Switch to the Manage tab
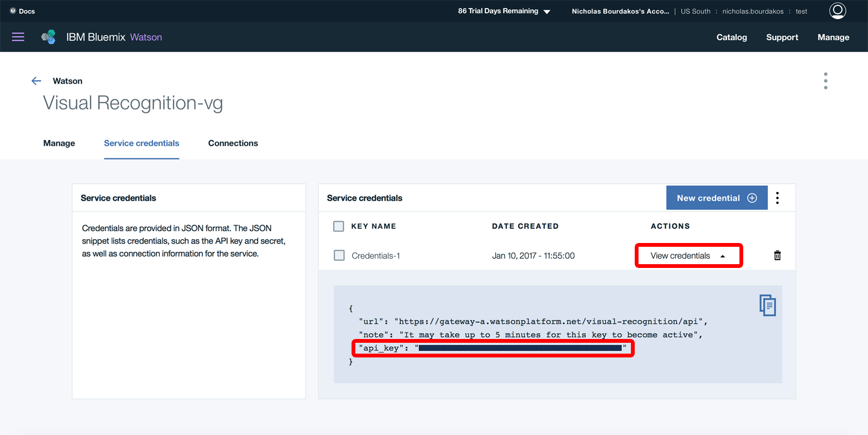 click(x=59, y=143)
